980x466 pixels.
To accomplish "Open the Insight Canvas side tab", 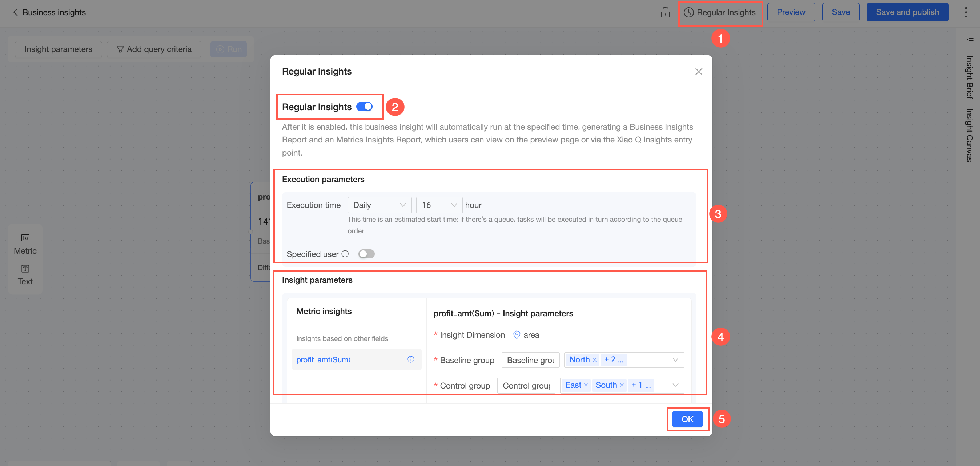I will click(969, 135).
